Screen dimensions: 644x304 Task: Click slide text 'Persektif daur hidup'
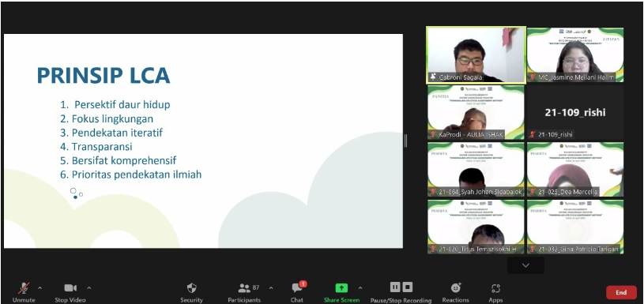122,104
